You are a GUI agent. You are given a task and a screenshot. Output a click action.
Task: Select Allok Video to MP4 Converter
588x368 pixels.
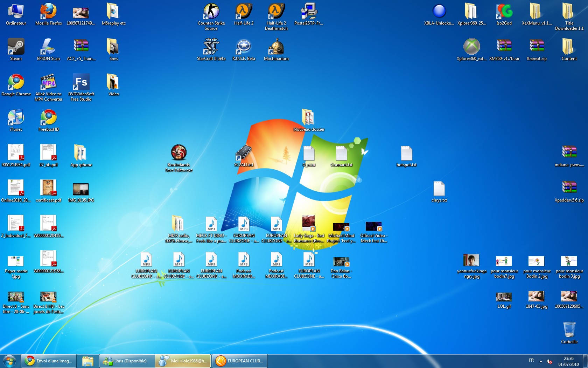click(48, 88)
